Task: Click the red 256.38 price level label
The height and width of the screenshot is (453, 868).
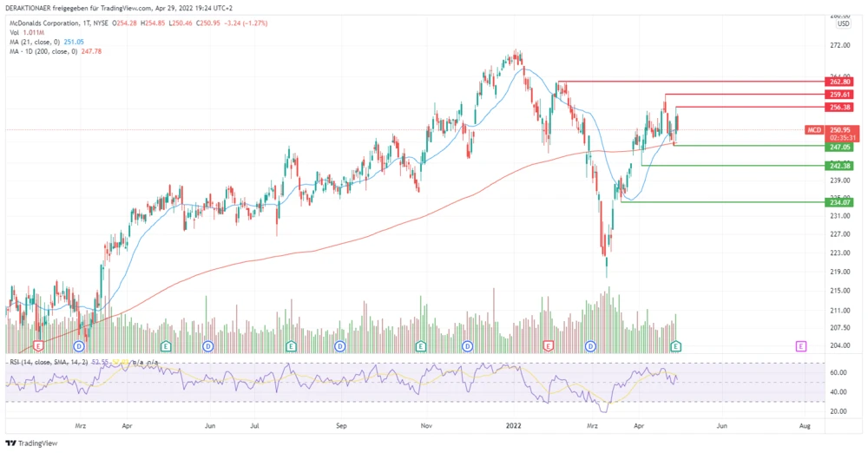Action: [840, 107]
